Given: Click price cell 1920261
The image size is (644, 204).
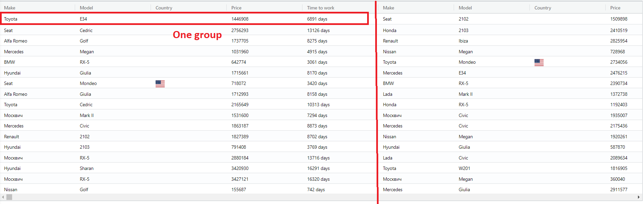Looking at the screenshot, I should (x=619, y=137).
